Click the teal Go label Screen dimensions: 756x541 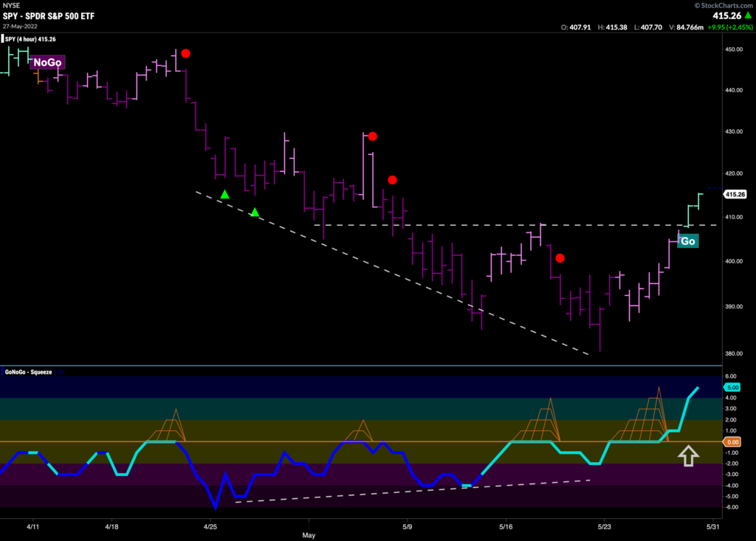(688, 241)
